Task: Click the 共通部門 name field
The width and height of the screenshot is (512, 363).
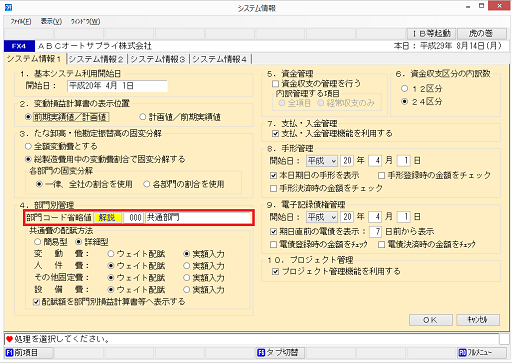Action: 199,218
